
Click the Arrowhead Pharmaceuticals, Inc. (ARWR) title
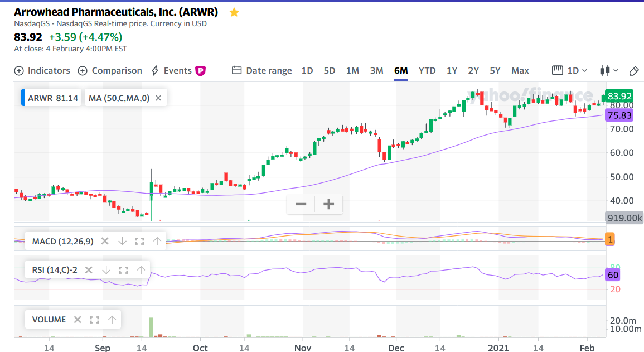click(116, 12)
